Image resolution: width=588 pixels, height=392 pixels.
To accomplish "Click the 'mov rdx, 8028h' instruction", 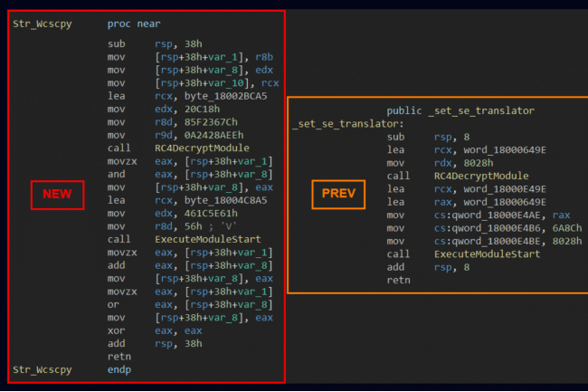I will point(440,163).
